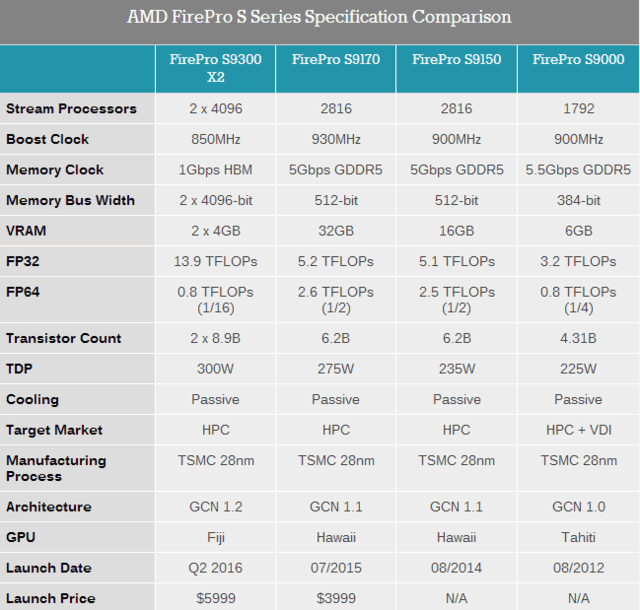Click the $5999 launch price cell
Screen dimensions: 640x610
[215, 598]
